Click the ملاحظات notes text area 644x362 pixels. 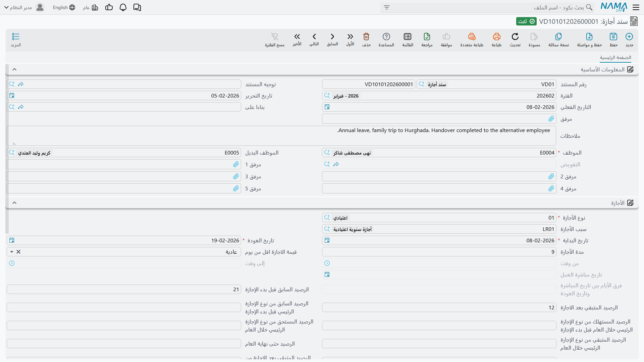click(x=281, y=136)
